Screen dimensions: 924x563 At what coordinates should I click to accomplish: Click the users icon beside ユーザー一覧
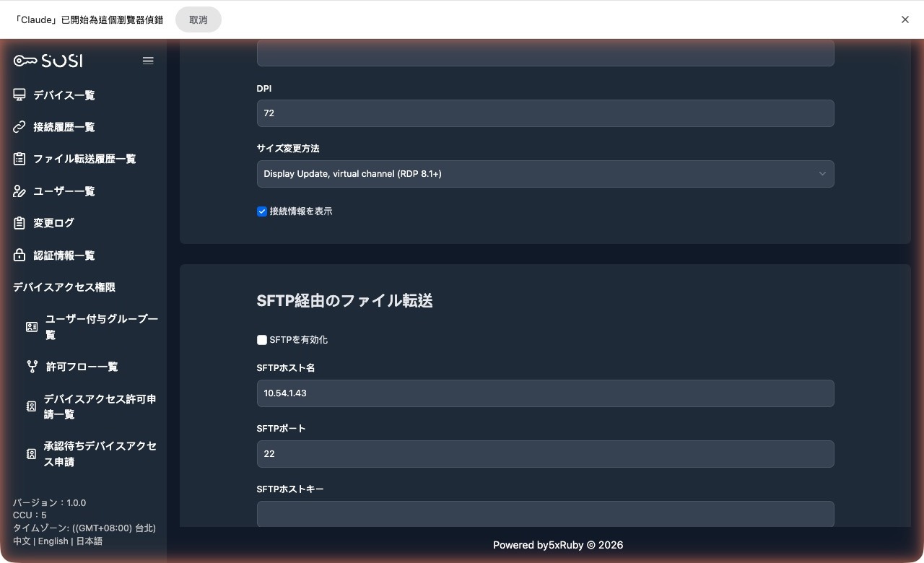pos(19,191)
